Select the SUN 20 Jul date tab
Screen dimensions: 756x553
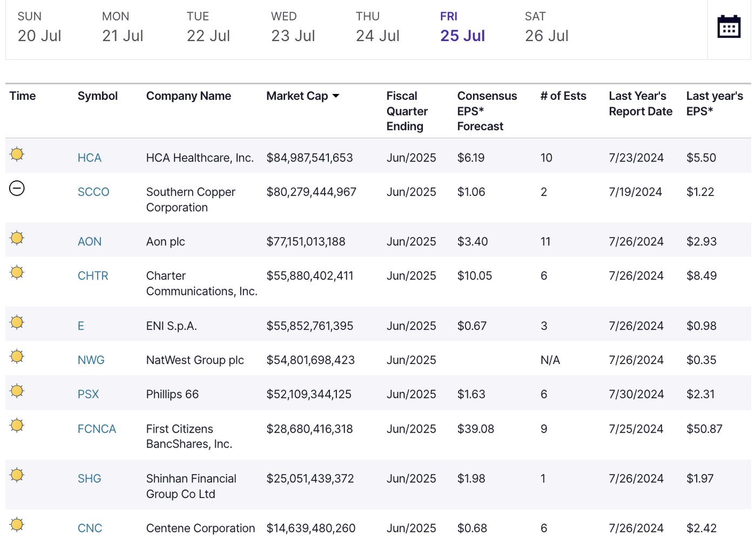(39, 27)
